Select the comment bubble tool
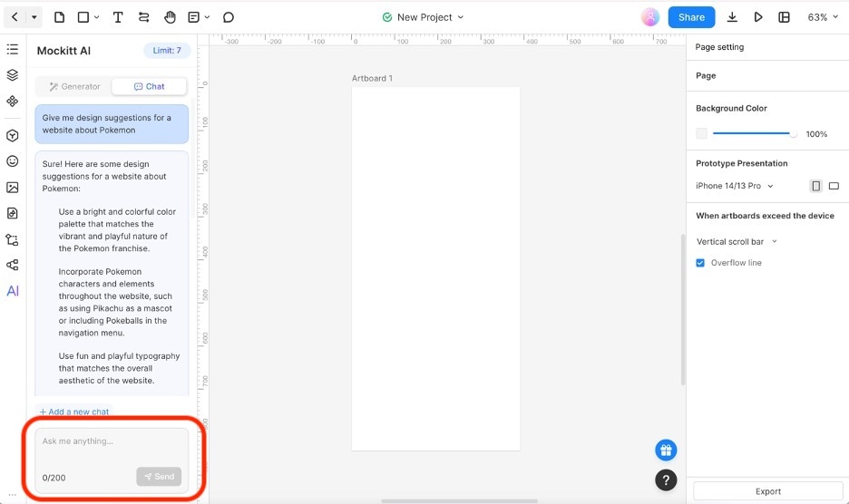This screenshot has width=849, height=504. click(x=229, y=17)
